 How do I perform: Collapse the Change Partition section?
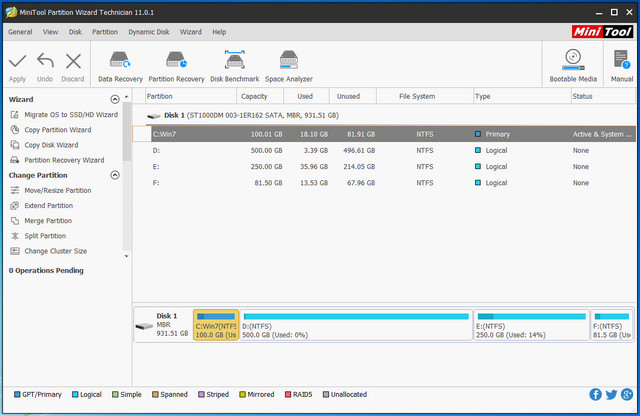[x=115, y=175]
